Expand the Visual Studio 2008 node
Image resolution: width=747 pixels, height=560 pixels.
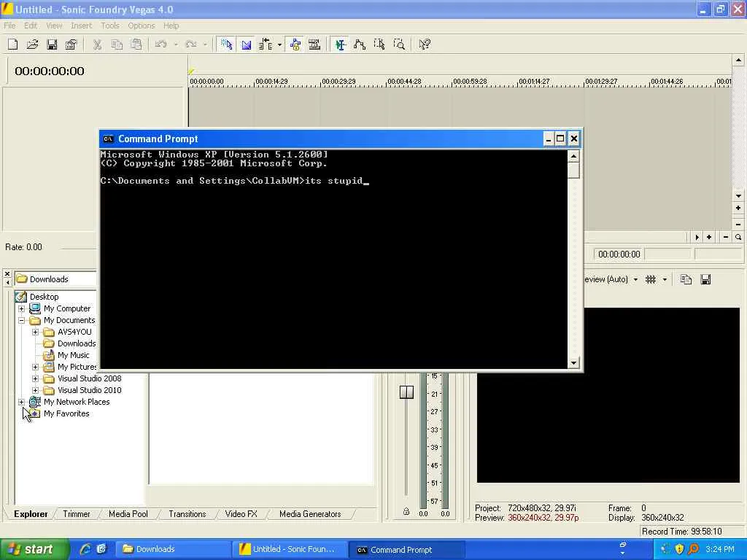coord(35,378)
